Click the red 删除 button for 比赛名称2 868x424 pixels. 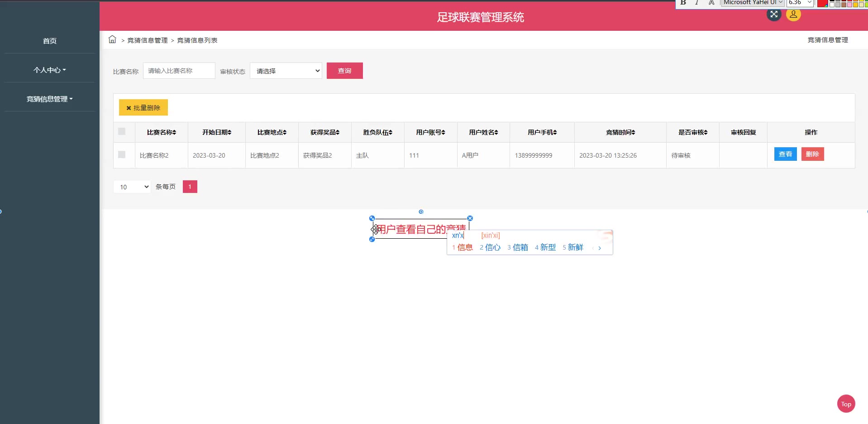point(812,154)
